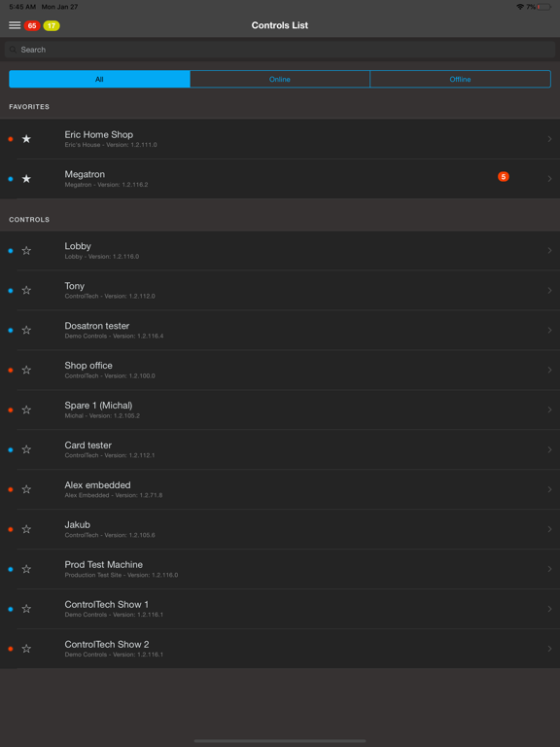Open Eric Home Shop row chevron
560x747 pixels.
click(x=550, y=139)
